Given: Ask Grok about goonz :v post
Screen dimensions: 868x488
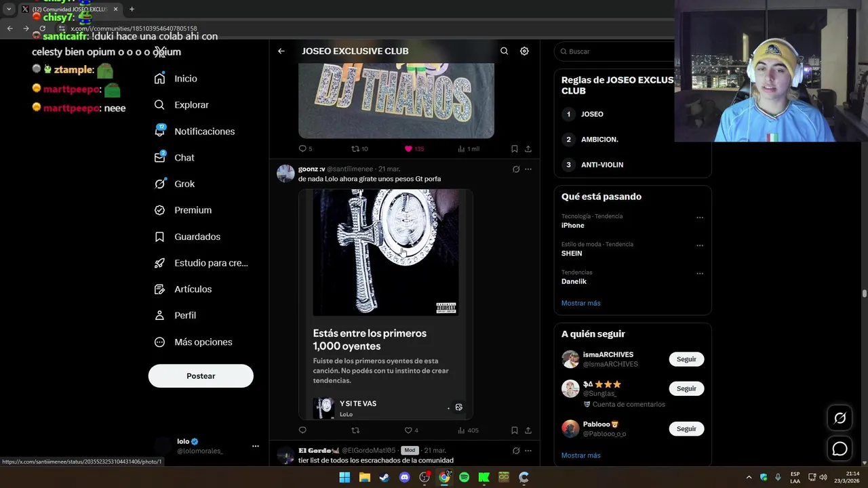Looking at the screenshot, I should pos(516,169).
